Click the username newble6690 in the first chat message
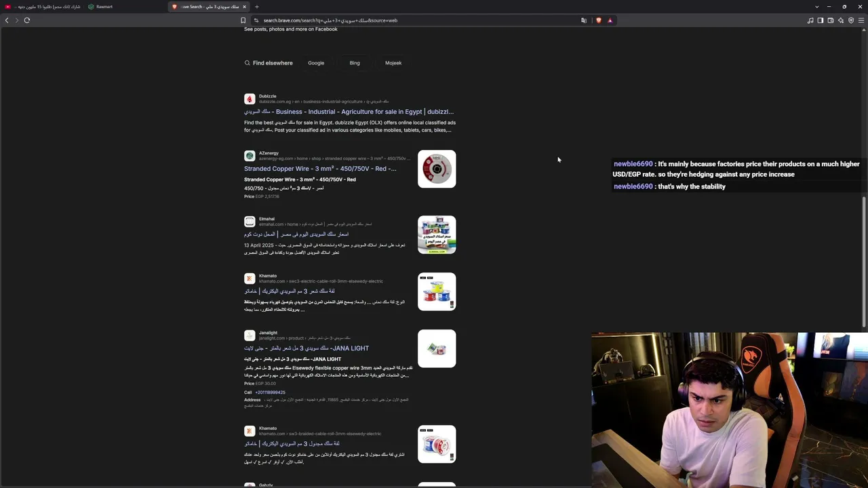The width and height of the screenshot is (868, 488). (x=633, y=164)
